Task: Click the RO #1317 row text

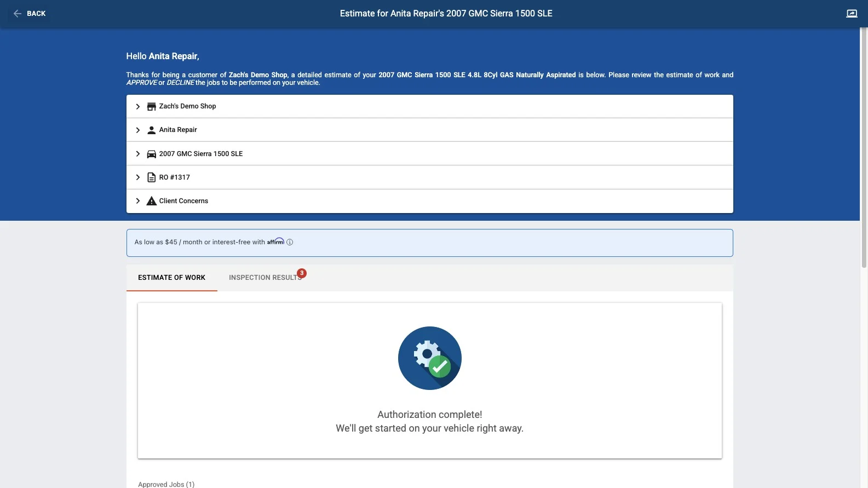Action: pyautogui.click(x=175, y=177)
